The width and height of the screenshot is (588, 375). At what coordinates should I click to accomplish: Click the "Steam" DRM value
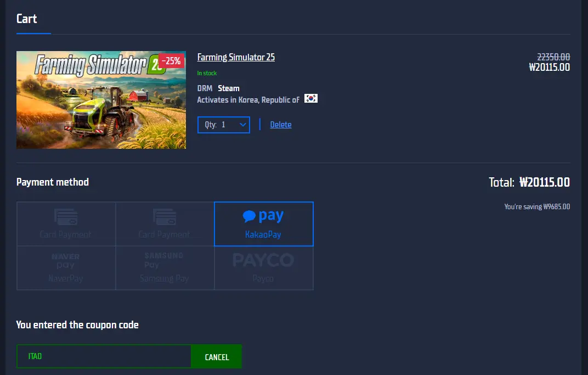(229, 88)
